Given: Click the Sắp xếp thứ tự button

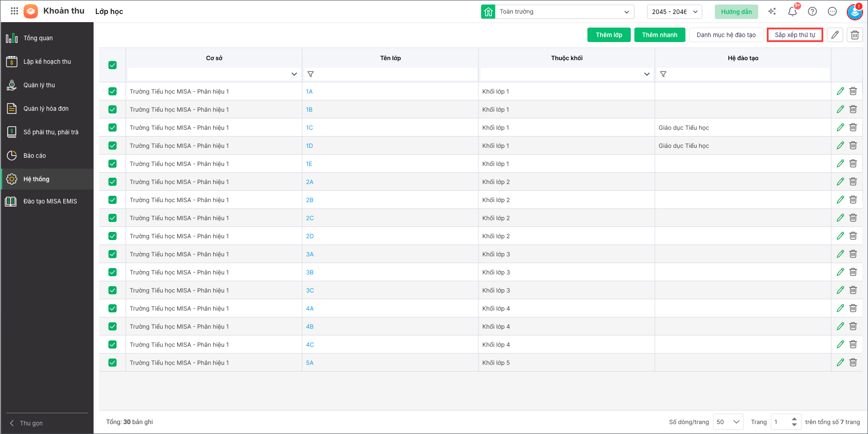Looking at the screenshot, I should (795, 35).
